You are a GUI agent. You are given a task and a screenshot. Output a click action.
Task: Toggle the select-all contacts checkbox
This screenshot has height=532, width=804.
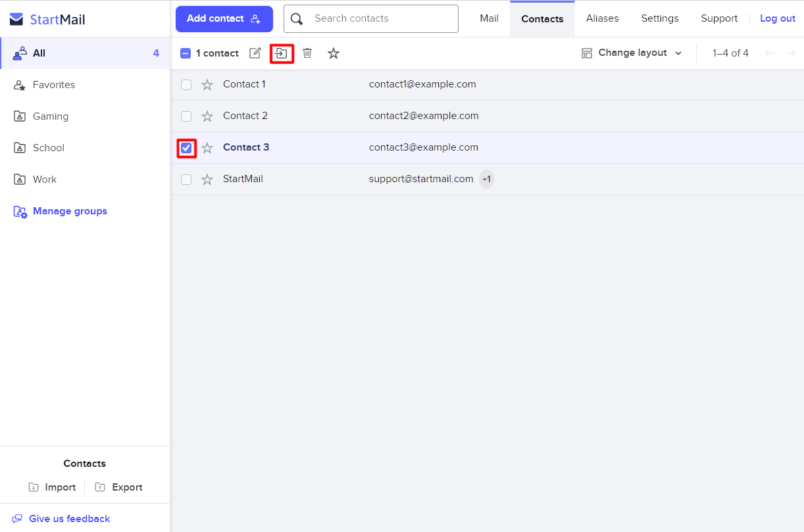point(186,53)
